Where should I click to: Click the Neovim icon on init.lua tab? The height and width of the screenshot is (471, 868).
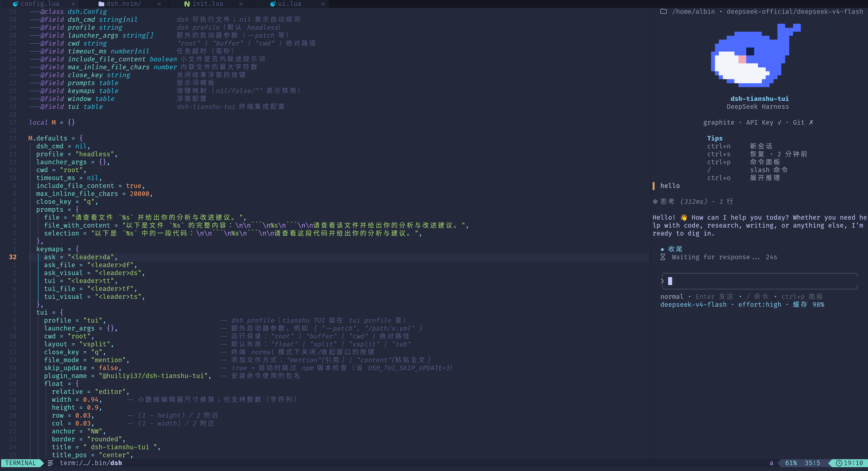pos(187,4)
